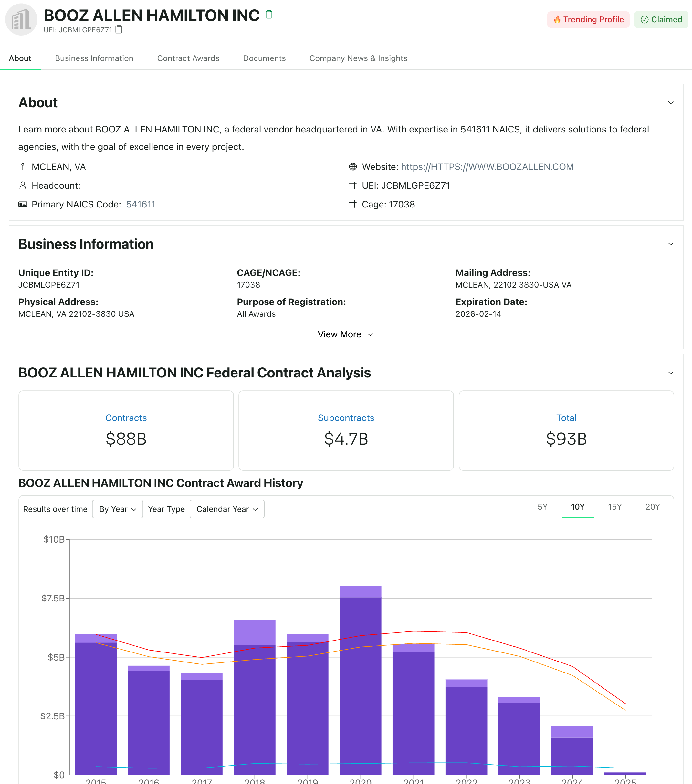The image size is (692, 784).
Task: Open the Contracts $88B card
Action: pos(126,430)
